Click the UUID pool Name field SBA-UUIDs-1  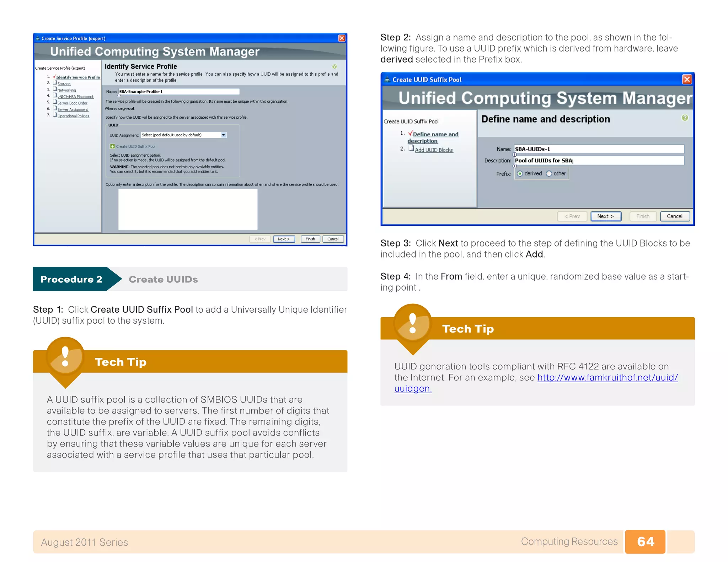[599, 149]
